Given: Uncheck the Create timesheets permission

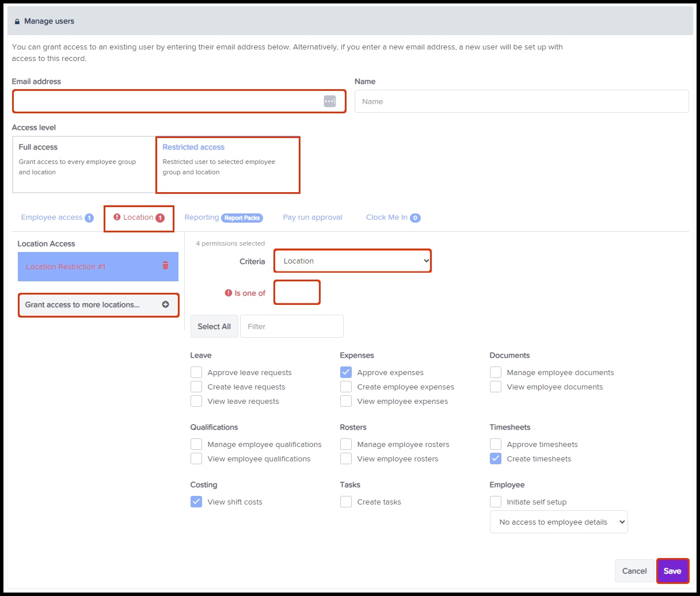Looking at the screenshot, I should (496, 459).
